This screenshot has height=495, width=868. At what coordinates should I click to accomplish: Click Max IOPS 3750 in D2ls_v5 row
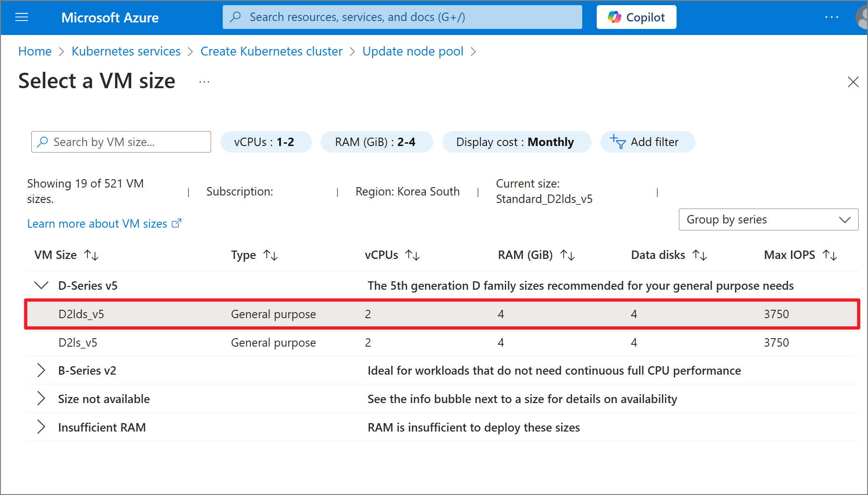point(776,342)
